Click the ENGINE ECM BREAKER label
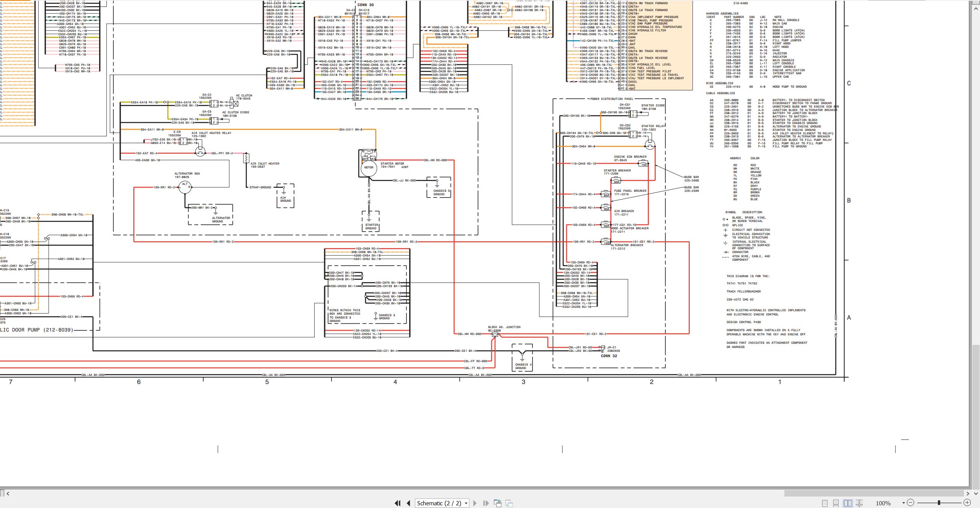 630,157
